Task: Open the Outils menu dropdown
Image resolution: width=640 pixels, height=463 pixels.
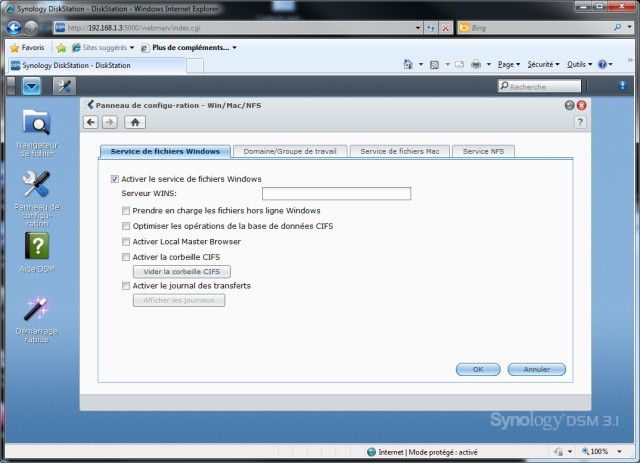Action: tap(579, 65)
